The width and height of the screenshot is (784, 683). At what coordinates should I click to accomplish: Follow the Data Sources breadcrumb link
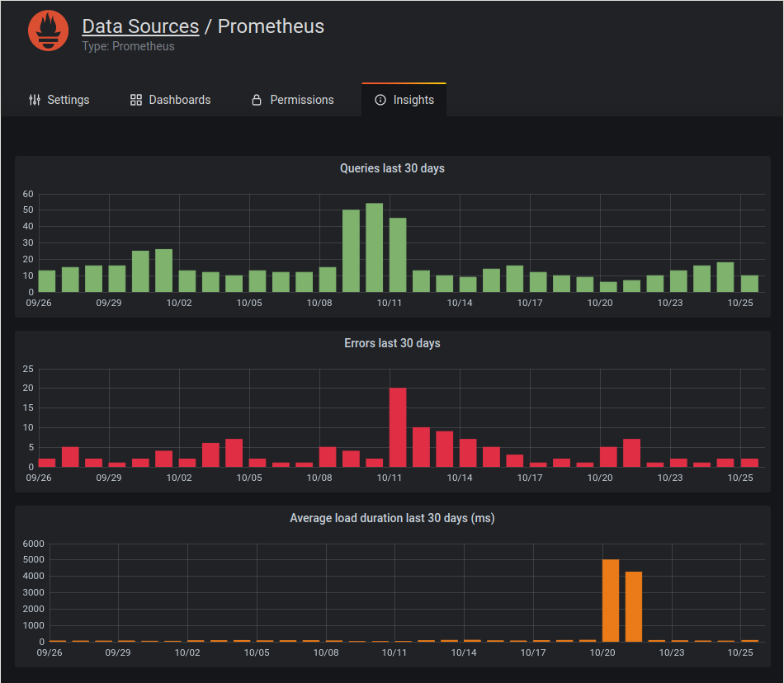(x=140, y=26)
